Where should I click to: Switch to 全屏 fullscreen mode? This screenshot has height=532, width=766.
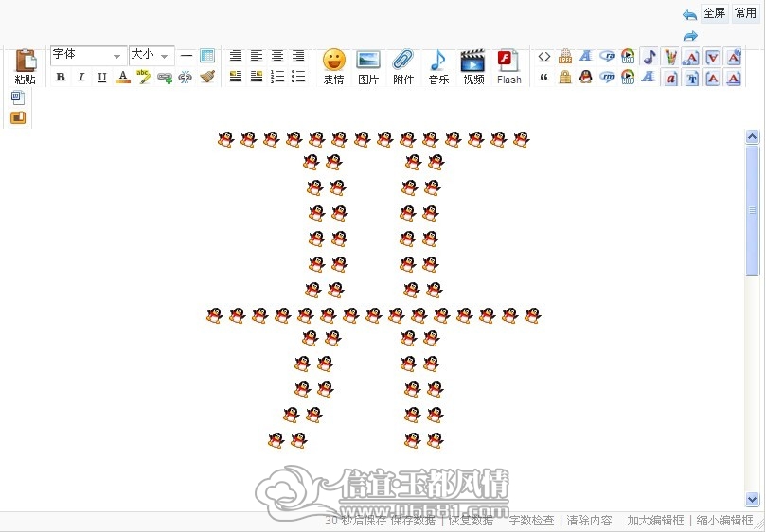[714, 13]
